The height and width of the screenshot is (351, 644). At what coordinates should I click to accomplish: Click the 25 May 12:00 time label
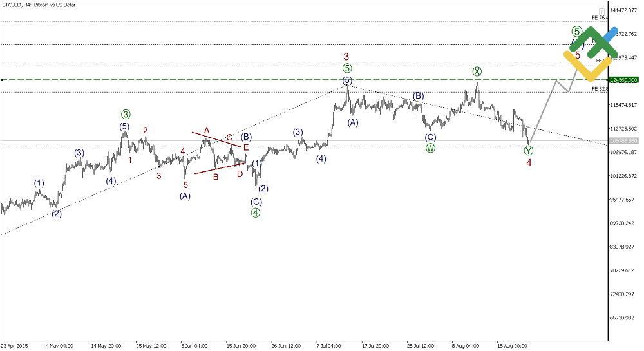pyautogui.click(x=151, y=346)
